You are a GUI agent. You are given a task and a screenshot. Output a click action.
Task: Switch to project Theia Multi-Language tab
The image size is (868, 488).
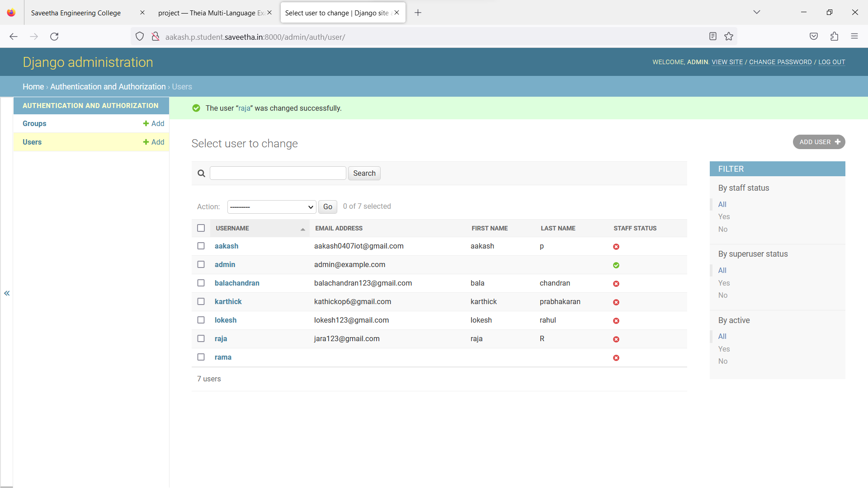tap(210, 13)
